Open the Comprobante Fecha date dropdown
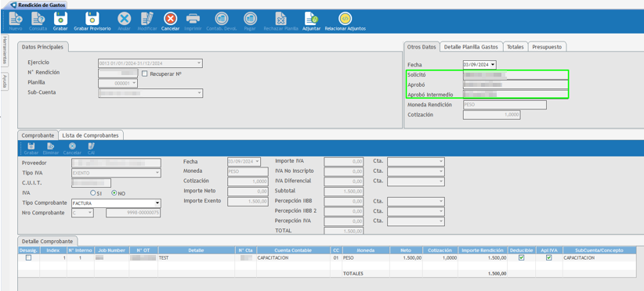The width and height of the screenshot is (644, 291). (257, 162)
